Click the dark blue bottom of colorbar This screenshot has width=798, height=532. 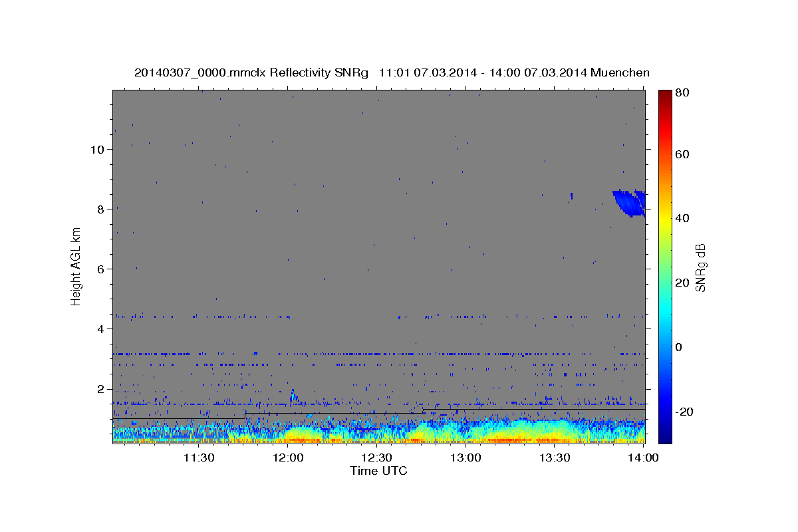pyautogui.click(x=665, y=436)
